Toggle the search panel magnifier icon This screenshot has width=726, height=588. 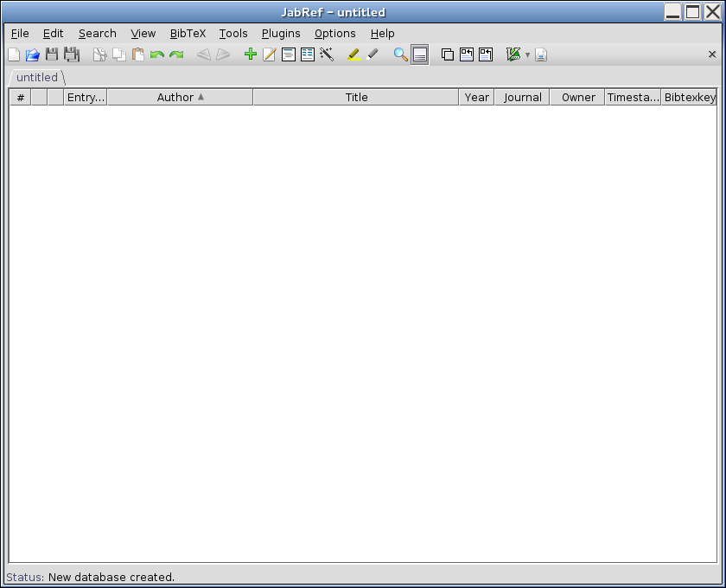(400, 54)
